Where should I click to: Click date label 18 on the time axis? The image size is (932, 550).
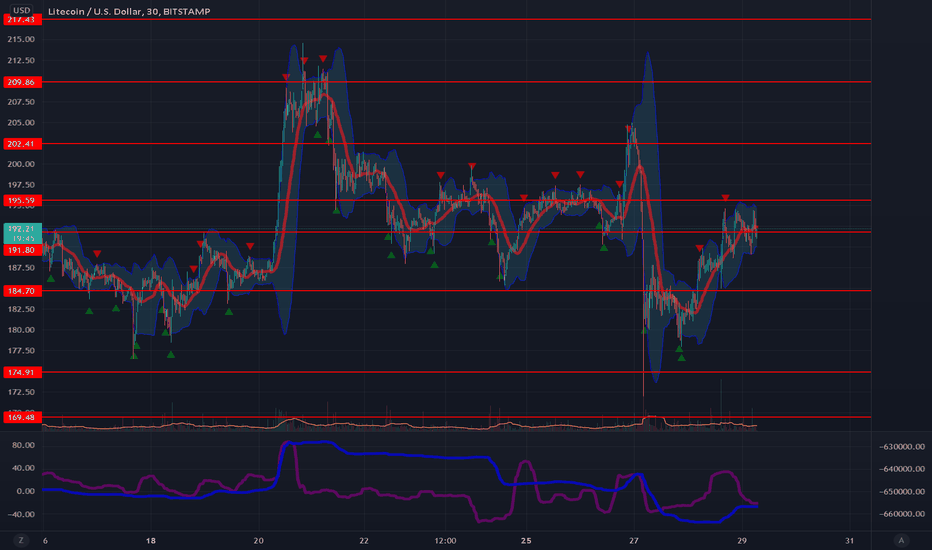coord(151,540)
